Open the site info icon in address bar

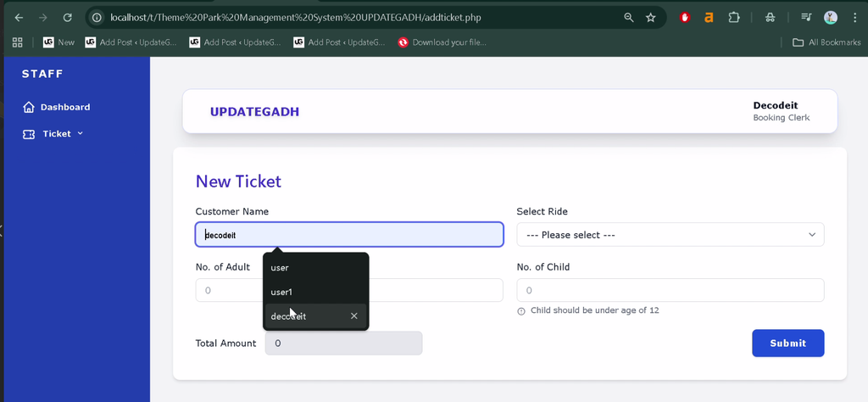(97, 18)
